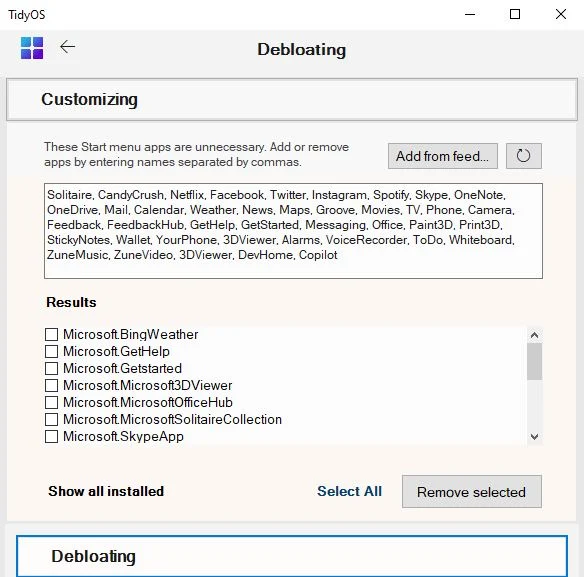
Task: Click the Select All link
Action: point(349,491)
